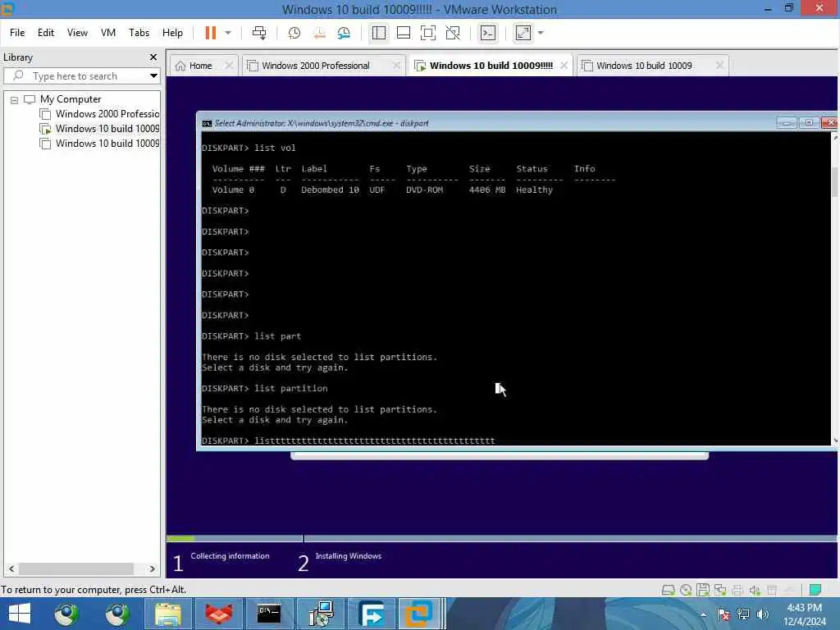This screenshot has width=840, height=630.
Task: Revert VM to snapshot icon
Action: [x=319, y=33]
